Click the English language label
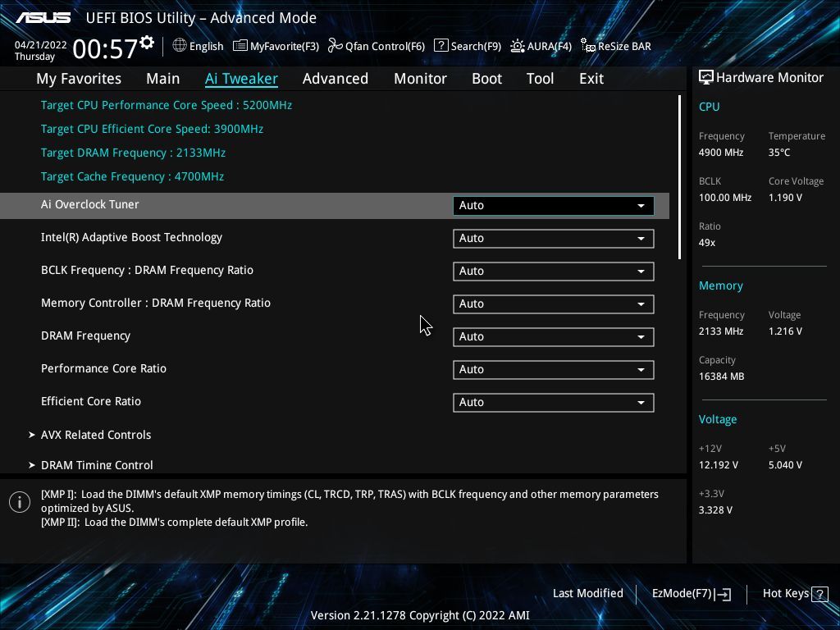 tap(206, 46)
